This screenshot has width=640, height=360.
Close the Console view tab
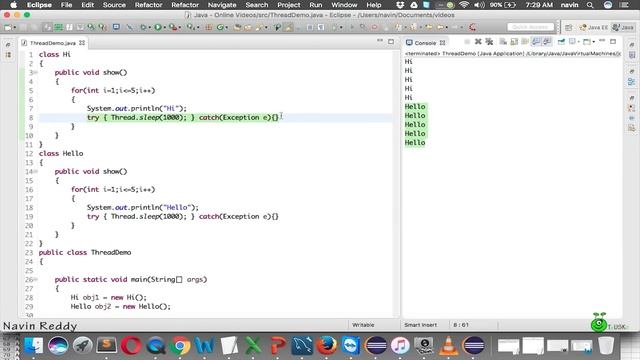[x=442, y=42]
